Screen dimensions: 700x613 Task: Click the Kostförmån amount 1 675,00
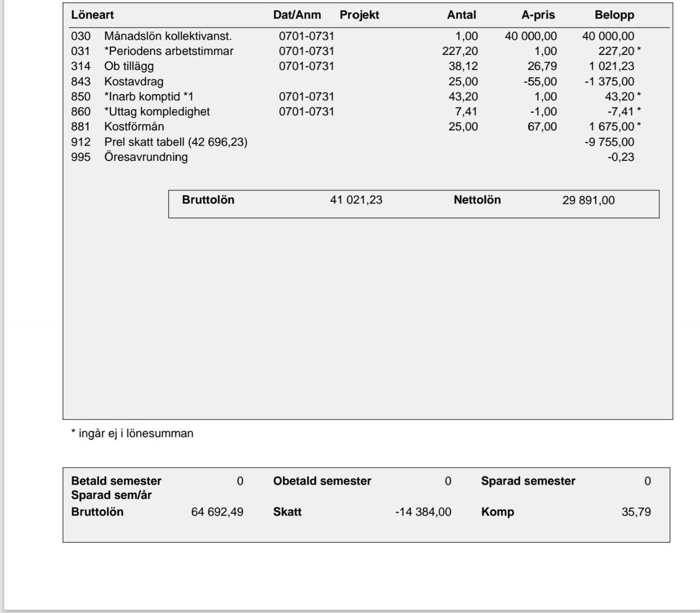tap(612, 127)
